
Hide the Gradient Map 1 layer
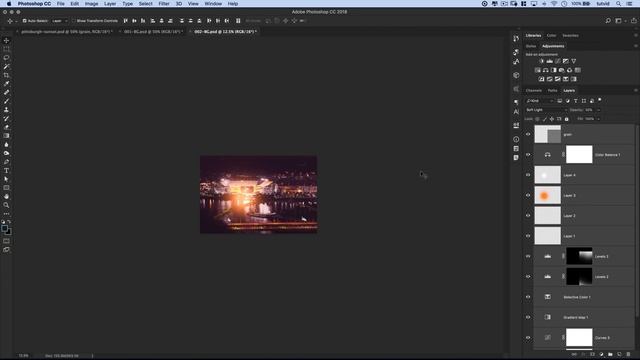[x=528, y=317]
